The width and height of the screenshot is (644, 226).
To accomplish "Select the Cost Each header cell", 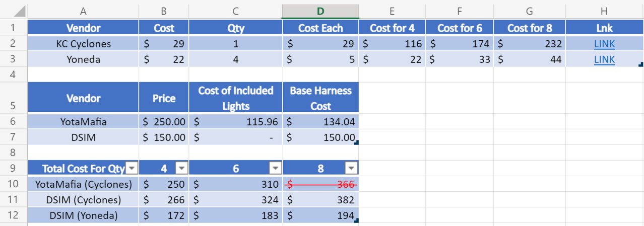I will click(320, 28).
